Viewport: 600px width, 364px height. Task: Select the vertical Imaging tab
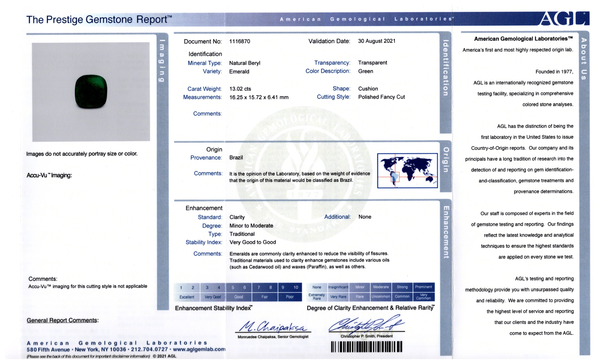coord(162,61)
